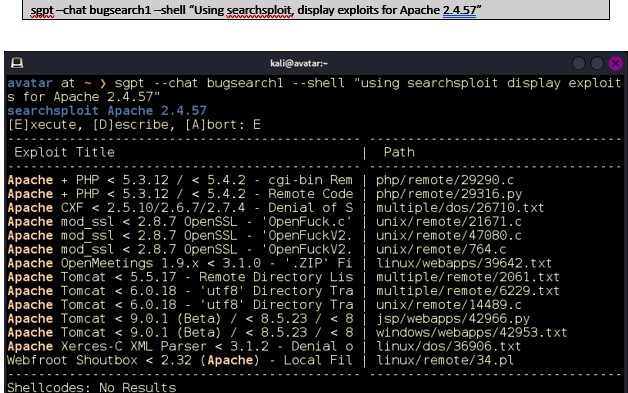Screen dimensions: 628x393
Task: Click the 'OpenFuck.c' mod_ssl exploit title
Action: 180,222
